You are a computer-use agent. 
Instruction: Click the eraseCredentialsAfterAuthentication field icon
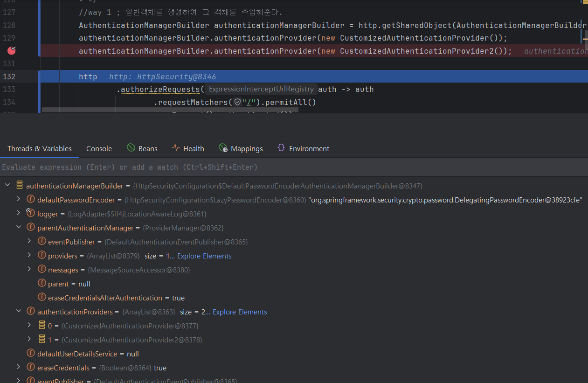(x=42, y=298)
